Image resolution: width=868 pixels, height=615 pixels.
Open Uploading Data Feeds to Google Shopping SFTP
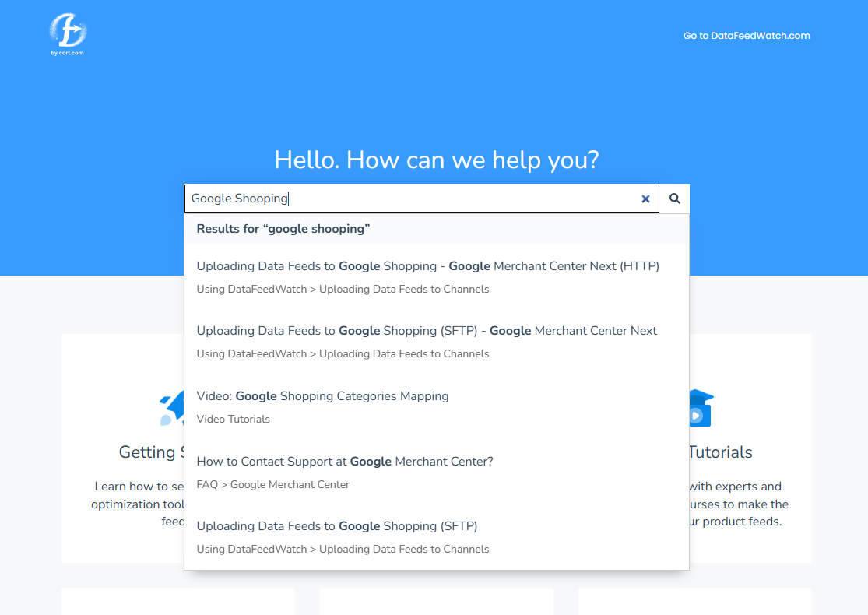tap(337, 525)
